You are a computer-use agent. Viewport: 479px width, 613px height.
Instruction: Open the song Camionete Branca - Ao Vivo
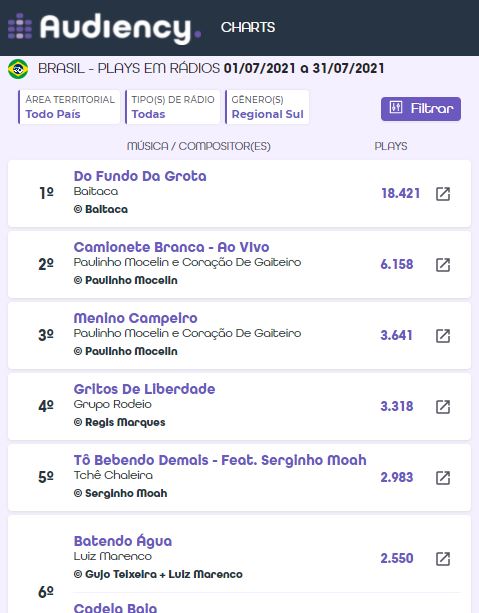coord(171,247)
